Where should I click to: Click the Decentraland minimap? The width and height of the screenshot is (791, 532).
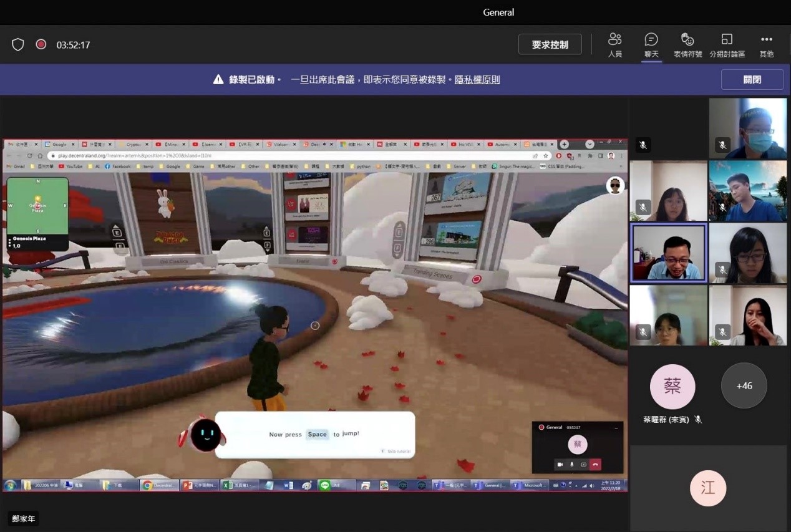click(37, 214)
